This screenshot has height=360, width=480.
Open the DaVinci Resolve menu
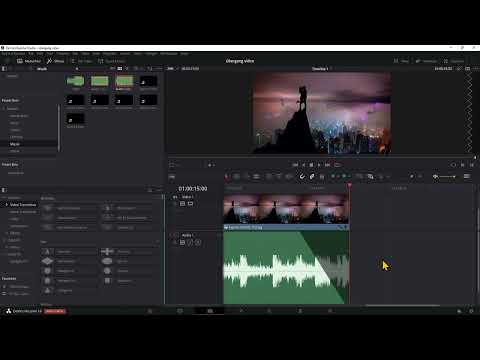13,53
